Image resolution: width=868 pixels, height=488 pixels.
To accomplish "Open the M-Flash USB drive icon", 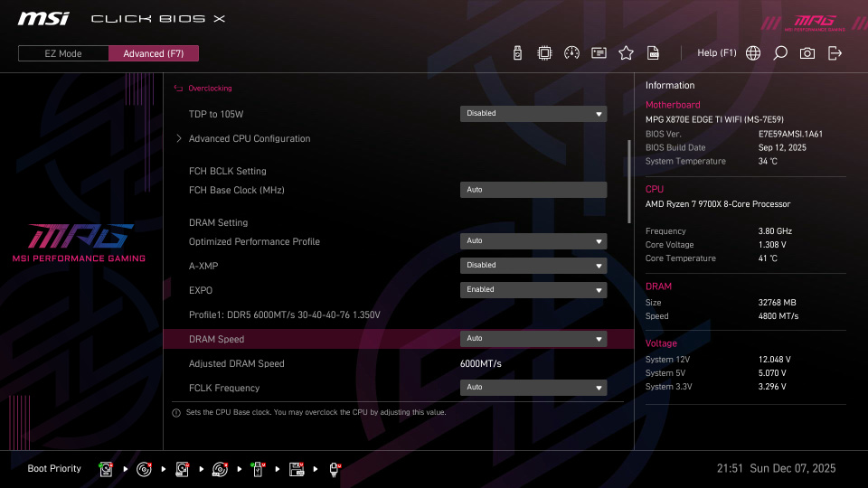I will pos(517,53).
